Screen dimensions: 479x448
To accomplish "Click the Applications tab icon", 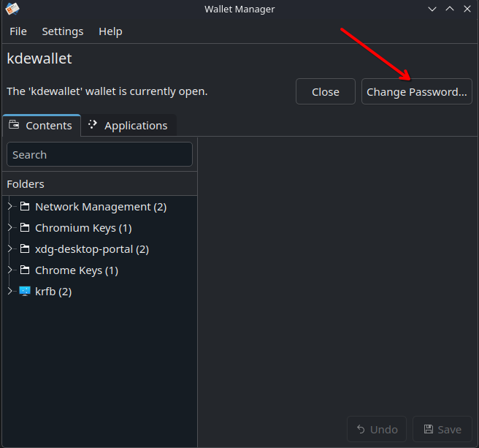I will tap(93, 125).
